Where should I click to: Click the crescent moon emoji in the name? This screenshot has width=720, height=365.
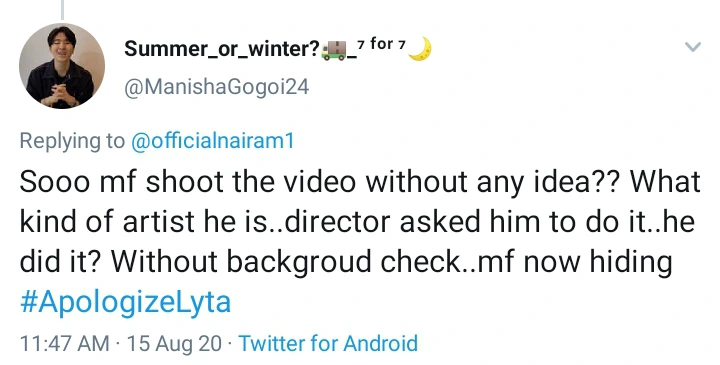(x=420, y=49)
